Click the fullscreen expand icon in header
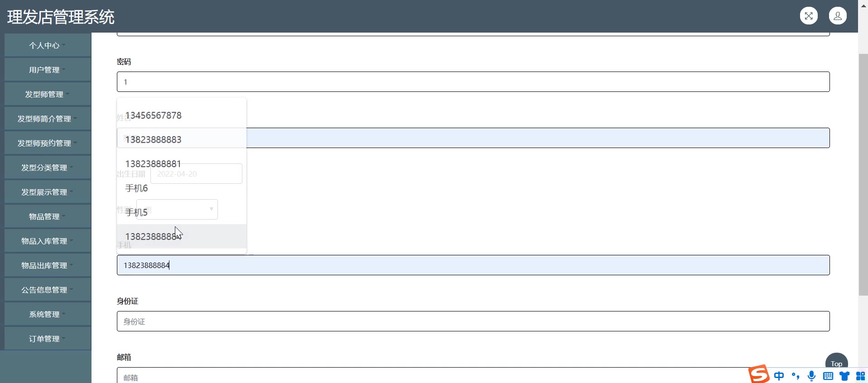The width and height of the screenshot is (868, 383). click(x=809, y=16)
